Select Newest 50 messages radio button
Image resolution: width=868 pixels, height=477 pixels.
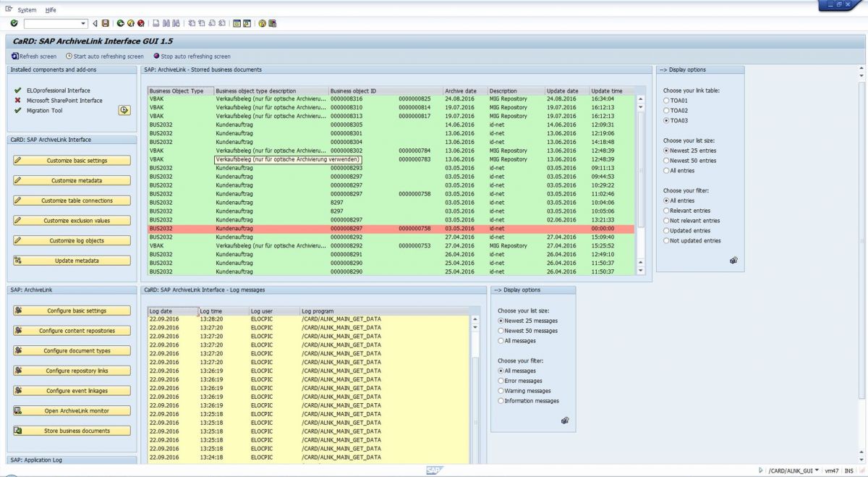coord(501,331)
